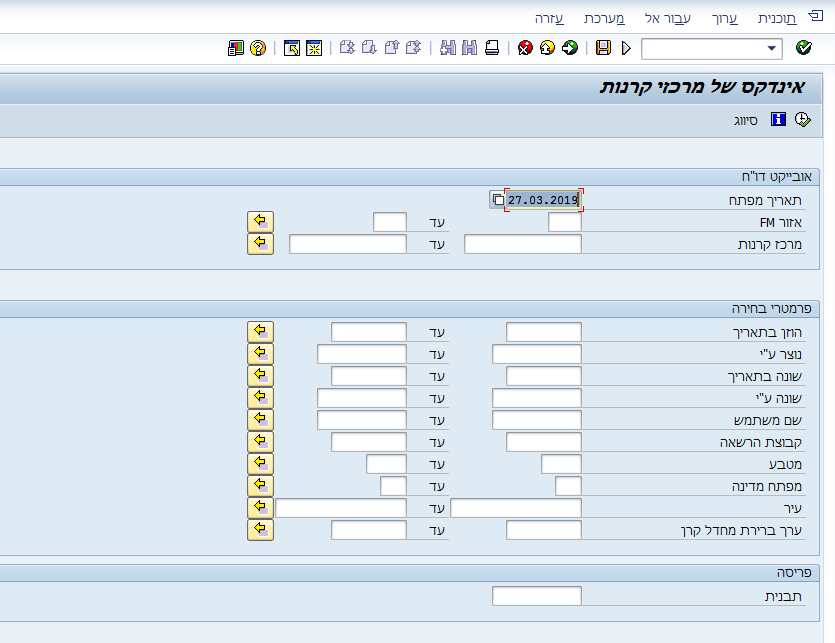This screenshot has height=643, width=835.
Task: Click the עיר to field
Action: pyautogui.click(x=341, y=508)
